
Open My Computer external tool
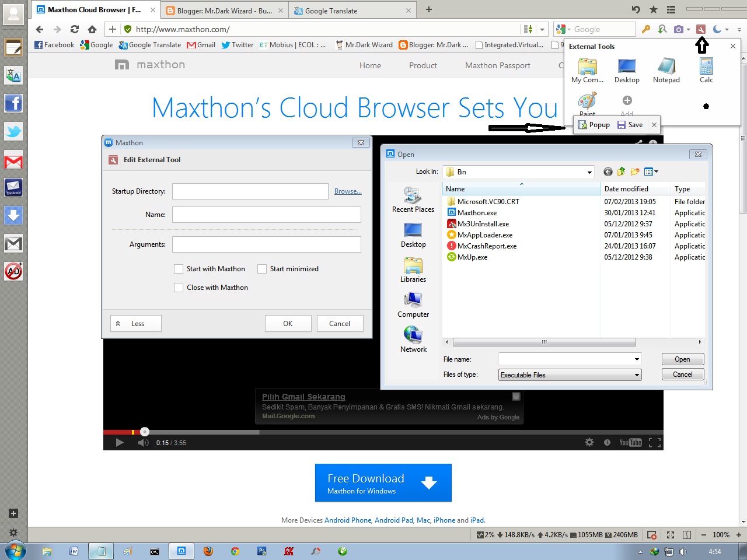point(587,71)
